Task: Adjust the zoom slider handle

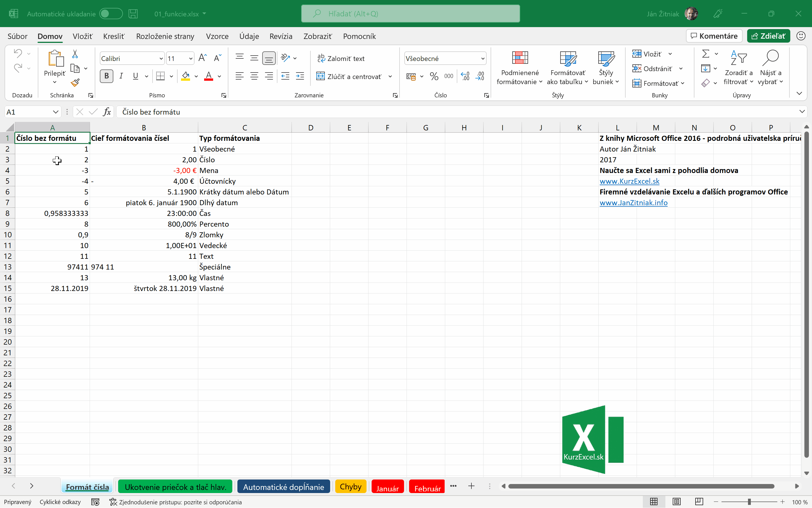Action: point(749,502)
